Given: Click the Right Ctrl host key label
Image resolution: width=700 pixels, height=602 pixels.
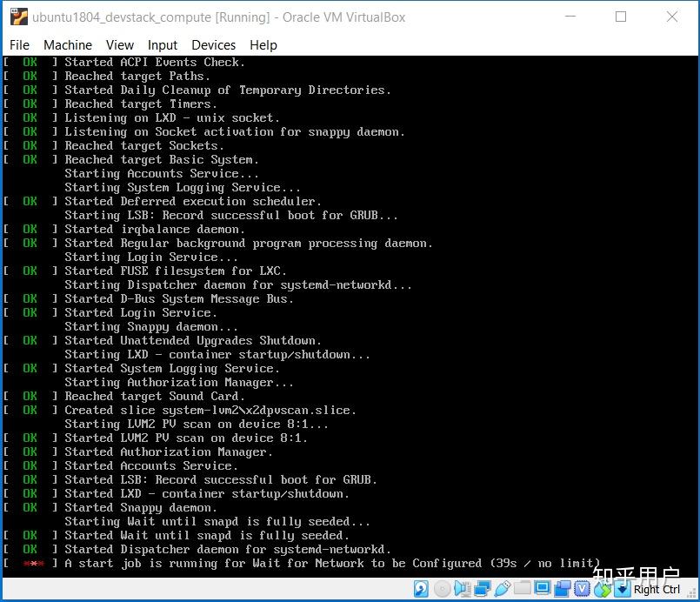Looking at the screenshot, I should point(657,590).
